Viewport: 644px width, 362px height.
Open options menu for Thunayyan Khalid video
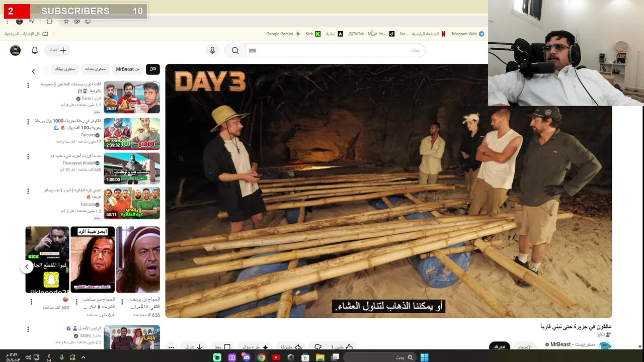(x=28, y=157)
